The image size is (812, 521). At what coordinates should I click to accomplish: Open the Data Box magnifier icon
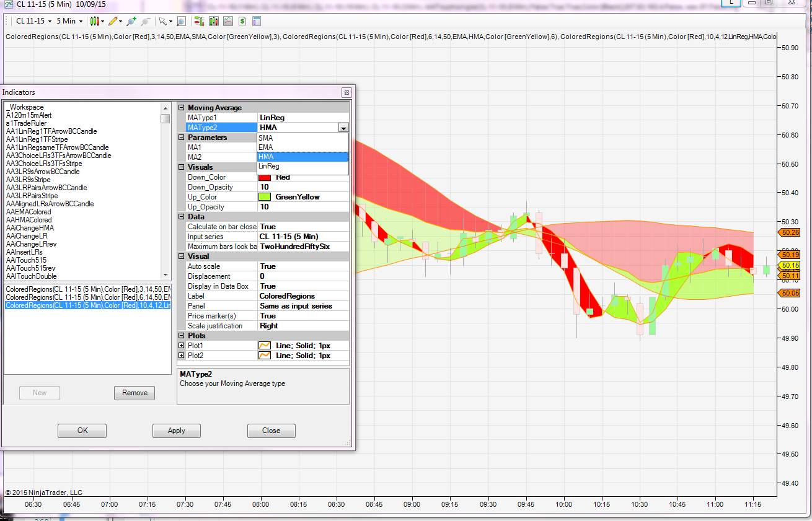(x=181, y=21)
